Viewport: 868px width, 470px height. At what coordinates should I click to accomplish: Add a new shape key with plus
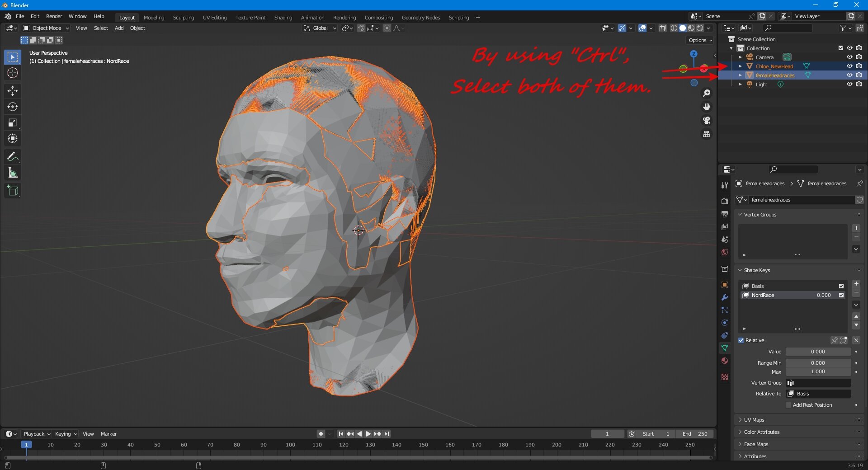tap(856, 284)
